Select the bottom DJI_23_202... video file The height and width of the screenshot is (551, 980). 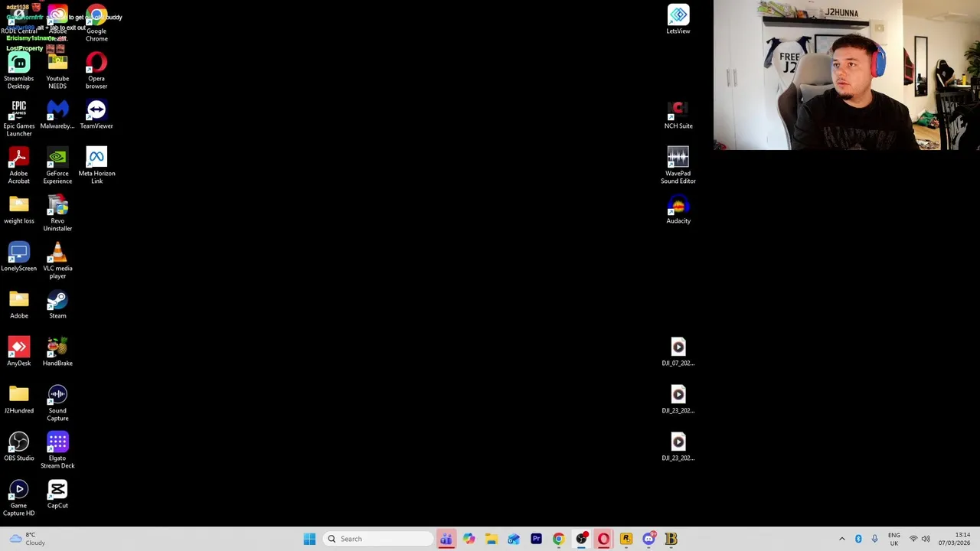(x=678, y=447)
